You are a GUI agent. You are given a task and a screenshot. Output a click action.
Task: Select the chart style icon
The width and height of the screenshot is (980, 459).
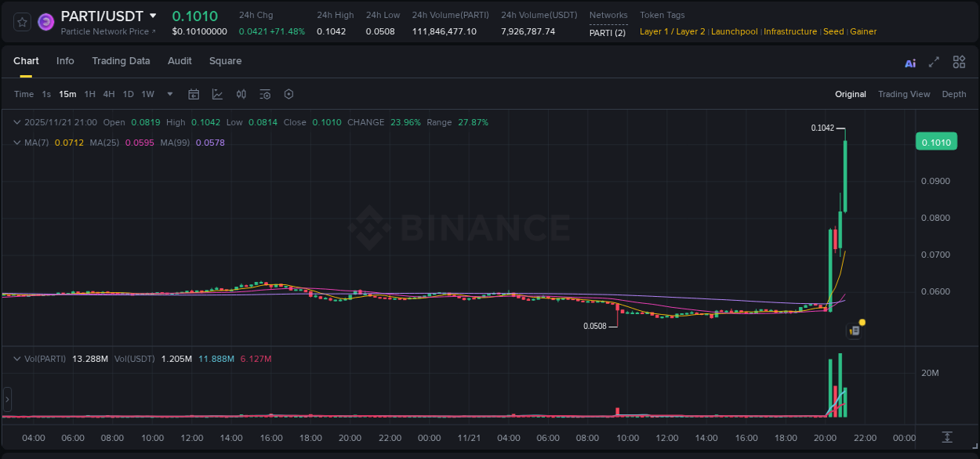point(217,93)
